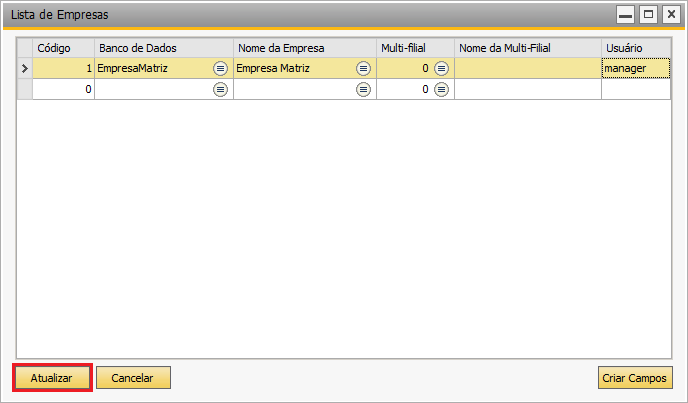Open Banco de Dados chooser in empty row
688x403 pixels.
point(220,90)
